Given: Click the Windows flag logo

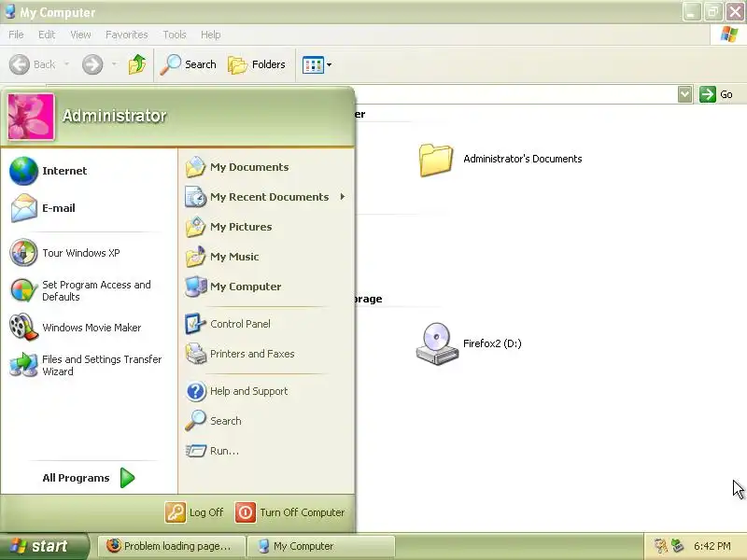Looking at the screenshot, I should [729, 35].
